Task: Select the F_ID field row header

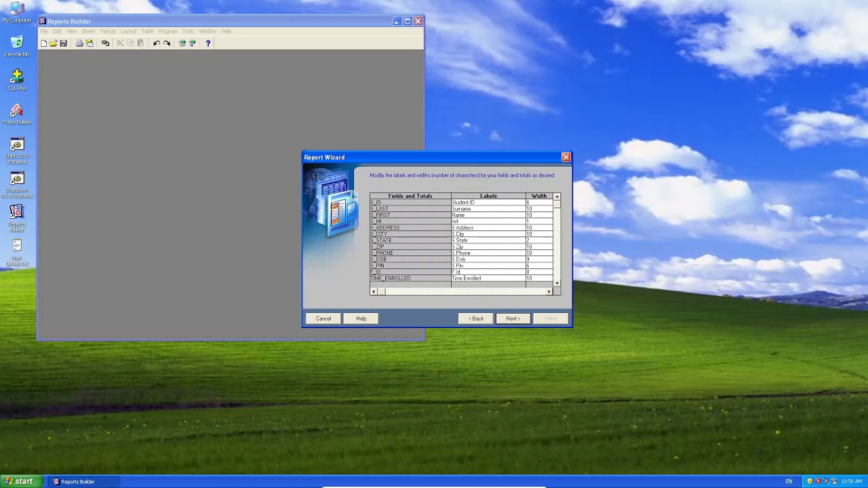Action: 410,272
